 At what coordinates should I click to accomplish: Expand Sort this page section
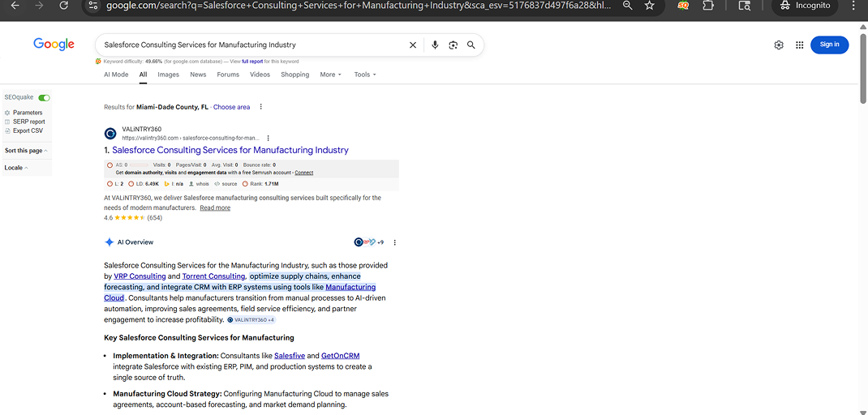(26, 151)
